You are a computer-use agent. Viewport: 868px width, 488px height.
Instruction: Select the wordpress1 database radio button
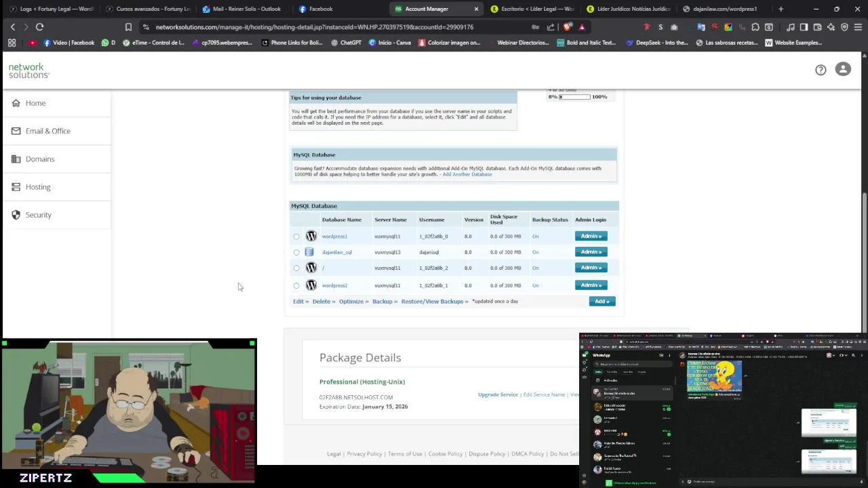(x=296, y=237)
